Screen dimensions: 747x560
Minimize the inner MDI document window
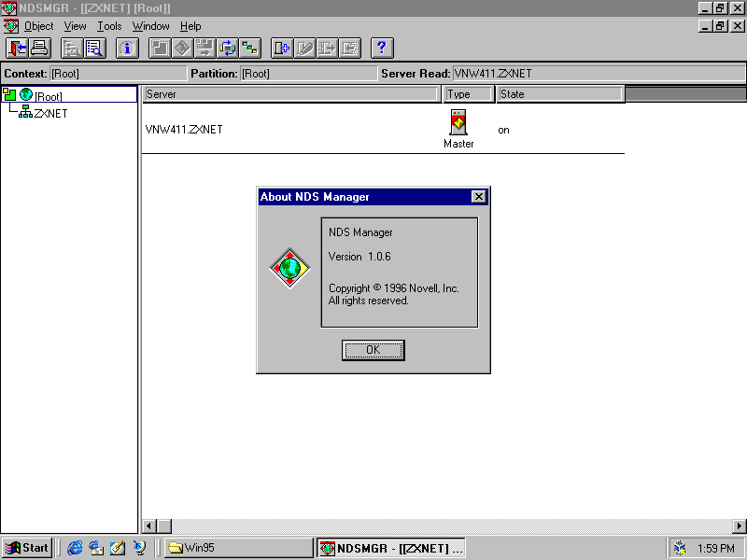706,26
